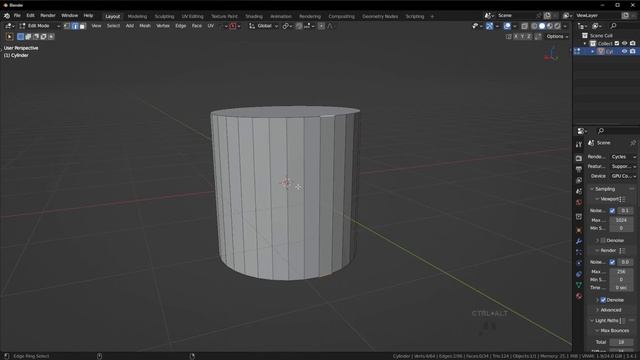Image resolution: width=640 pixels, height=360 pixels.
Task: Open Device GPU Compute dropdown
Action: click(623, 176)
